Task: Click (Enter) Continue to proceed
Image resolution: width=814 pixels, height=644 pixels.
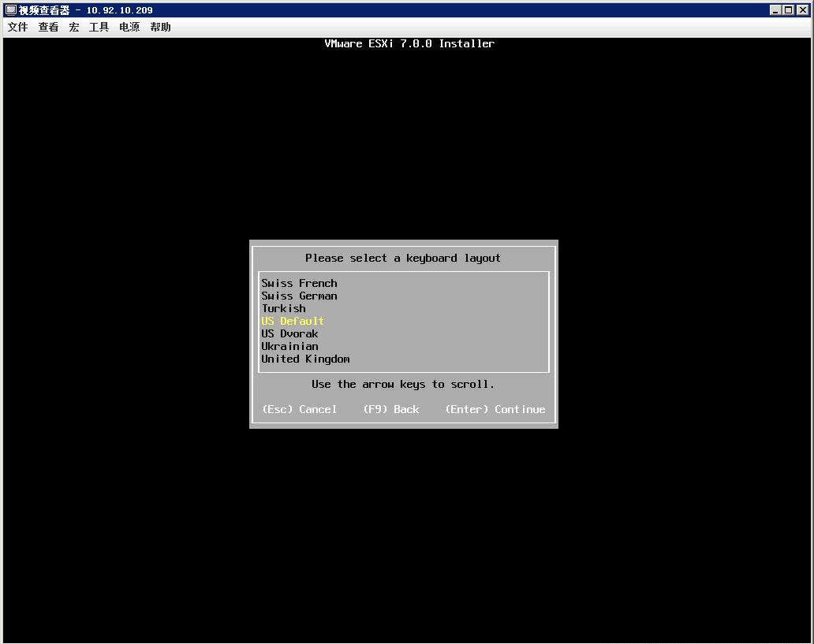Action: click(x=495, y=409)
